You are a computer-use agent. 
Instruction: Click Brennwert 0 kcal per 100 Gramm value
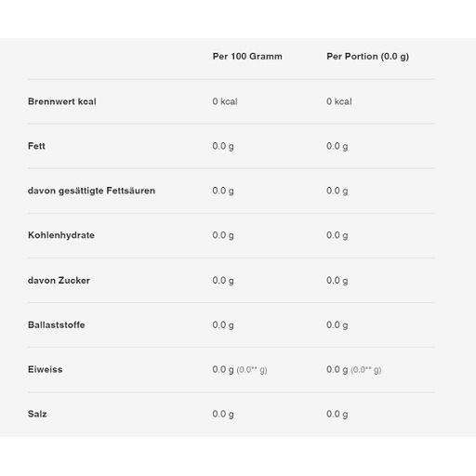(x=225, y=101)
